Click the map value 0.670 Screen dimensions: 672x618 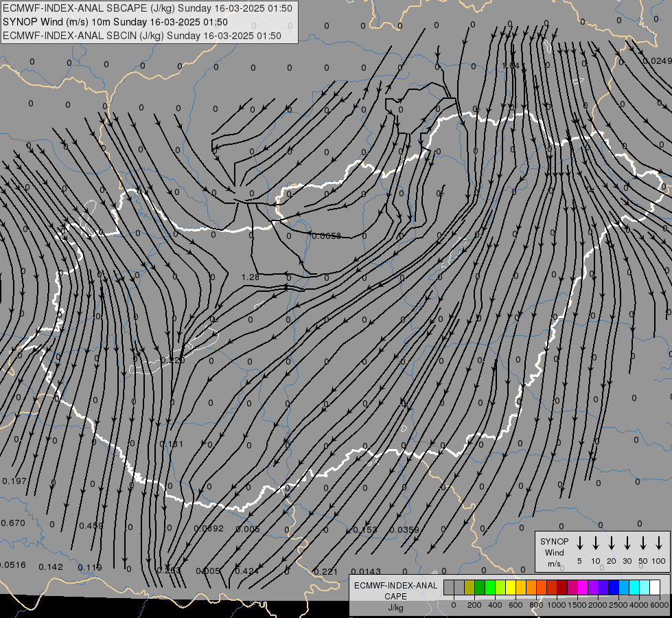tap(13, 523)
